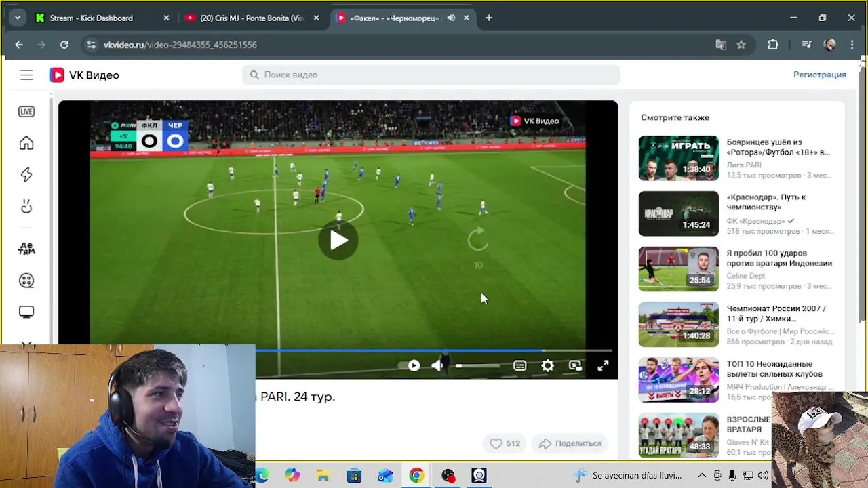Reload the current page
The width and height of the screenshot is (868, 488).
click(x=64, y=45)
